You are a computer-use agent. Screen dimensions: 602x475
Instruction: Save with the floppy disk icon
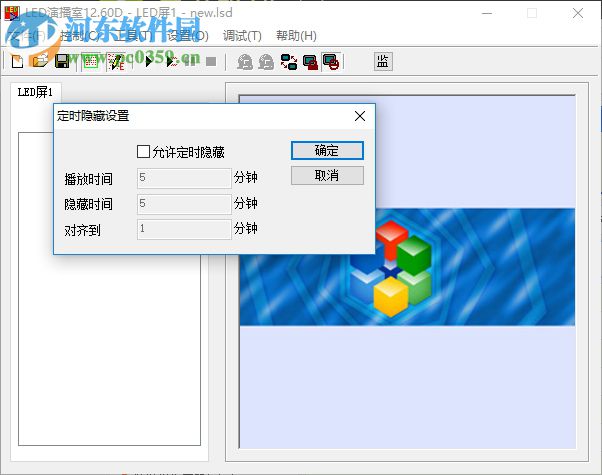coord(62,61)
